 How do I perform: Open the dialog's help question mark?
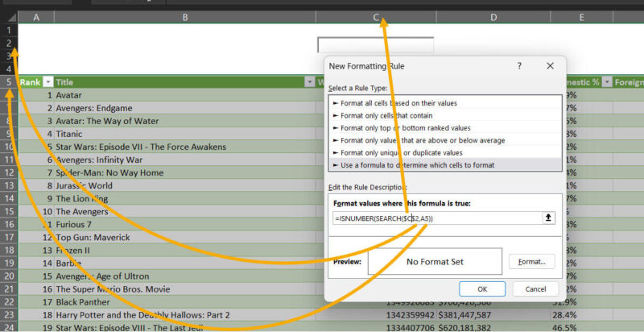[519, 66]
